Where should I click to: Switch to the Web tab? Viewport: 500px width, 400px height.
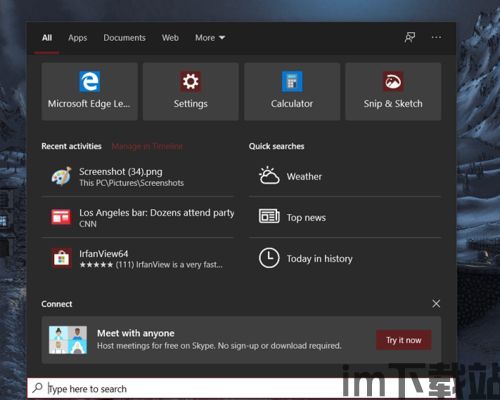(x=170, y=38)
